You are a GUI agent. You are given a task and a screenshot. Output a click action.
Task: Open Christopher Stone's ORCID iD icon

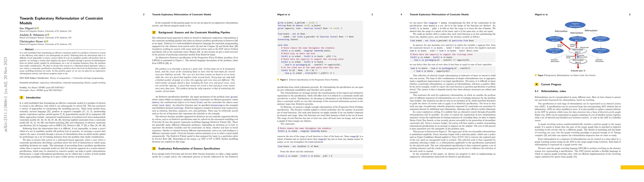click(x=47, y=41)
